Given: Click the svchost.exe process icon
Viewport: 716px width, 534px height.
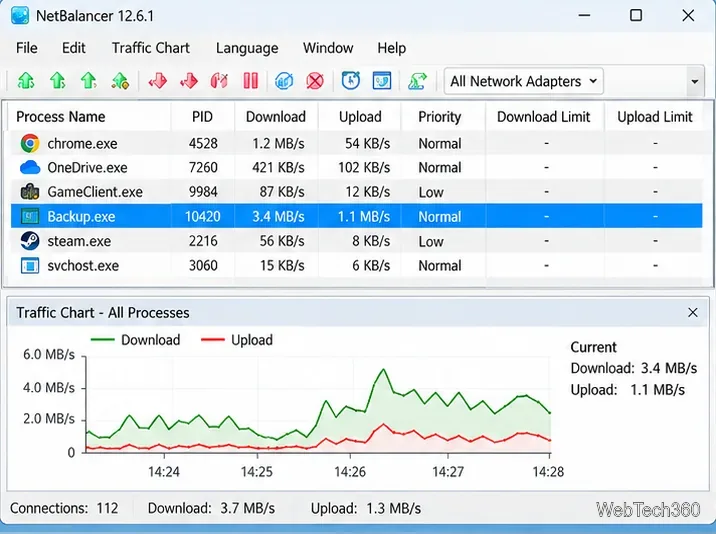Looking at the screenshot, I should pos(30,265).
